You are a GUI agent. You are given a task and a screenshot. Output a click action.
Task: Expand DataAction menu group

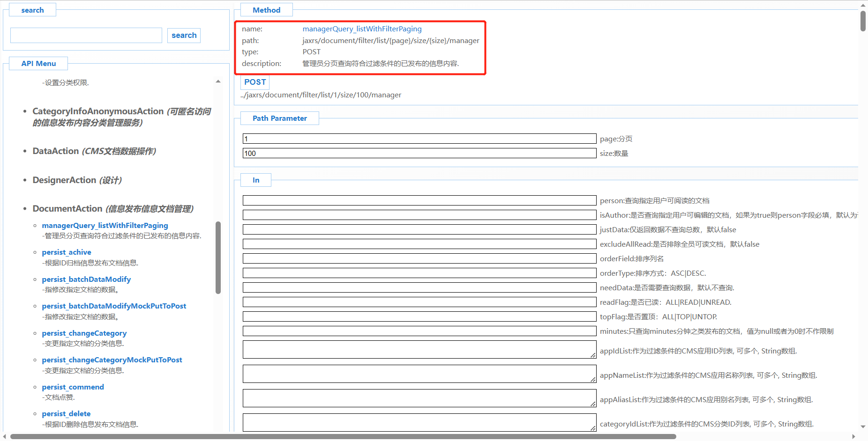pyautogui.click(x=94, y=151)
